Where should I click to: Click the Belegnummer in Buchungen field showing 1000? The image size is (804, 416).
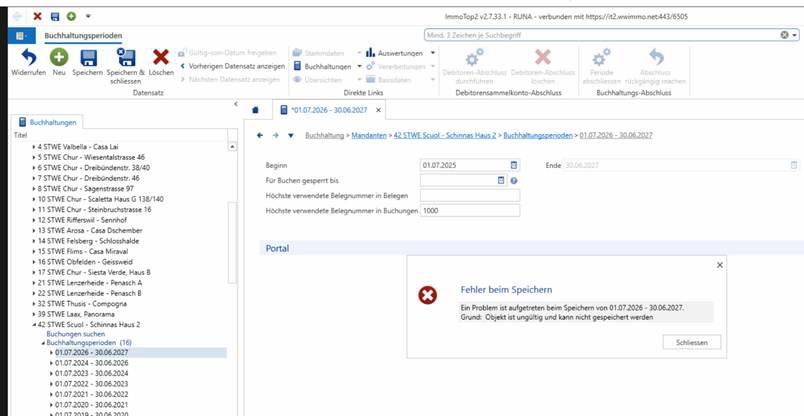[x=470, y=211]
